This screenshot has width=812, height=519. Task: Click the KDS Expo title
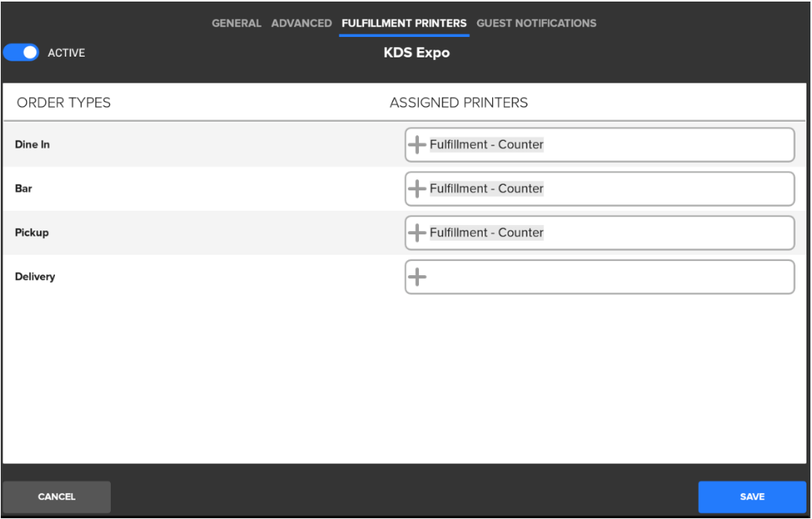pos(404,53)
